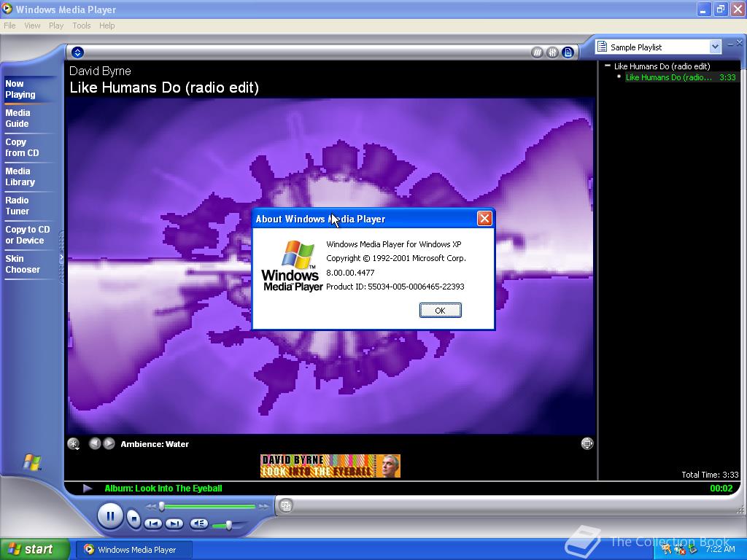The image size is (747, 560).
Task: Open the Sample Playlist dropdown
Action: click(x=715, y=47)
